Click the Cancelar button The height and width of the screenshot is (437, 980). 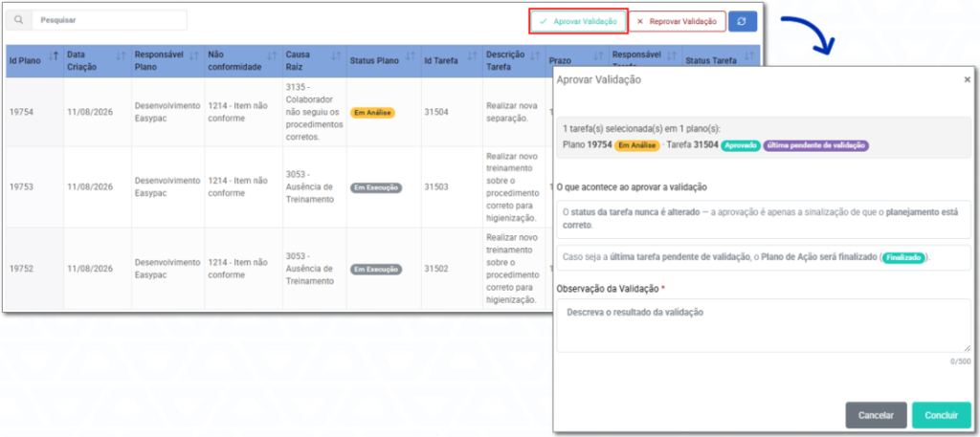click(x=876, y=415)
